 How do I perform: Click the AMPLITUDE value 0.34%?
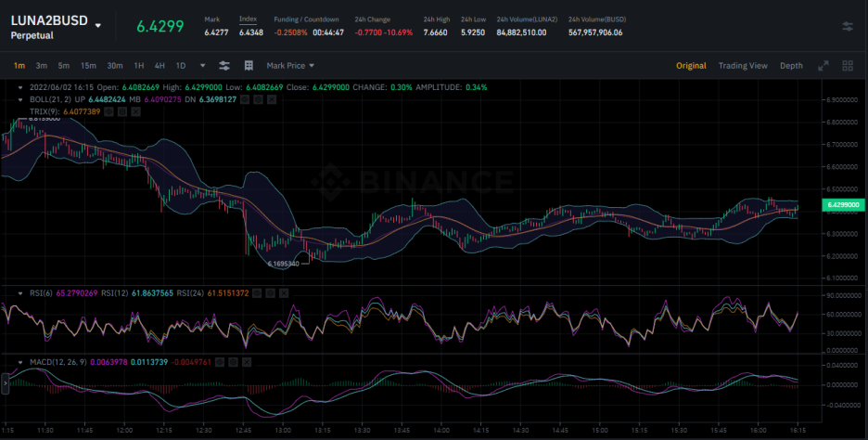[476, 87]
